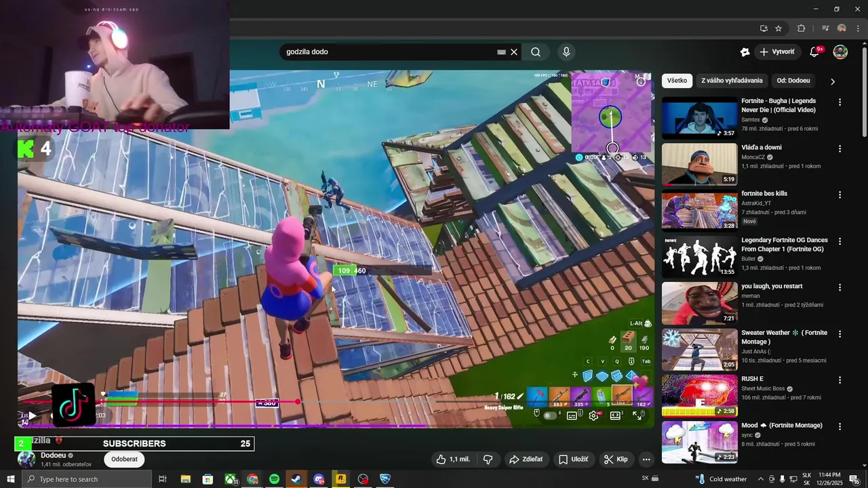The image size is (868, 488).
Task: Open the RUSH E video title
Action: point(752,379)
